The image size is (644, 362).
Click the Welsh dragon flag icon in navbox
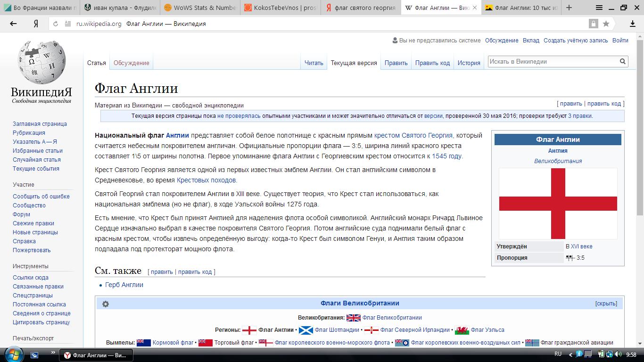click(x=462, y=330)
